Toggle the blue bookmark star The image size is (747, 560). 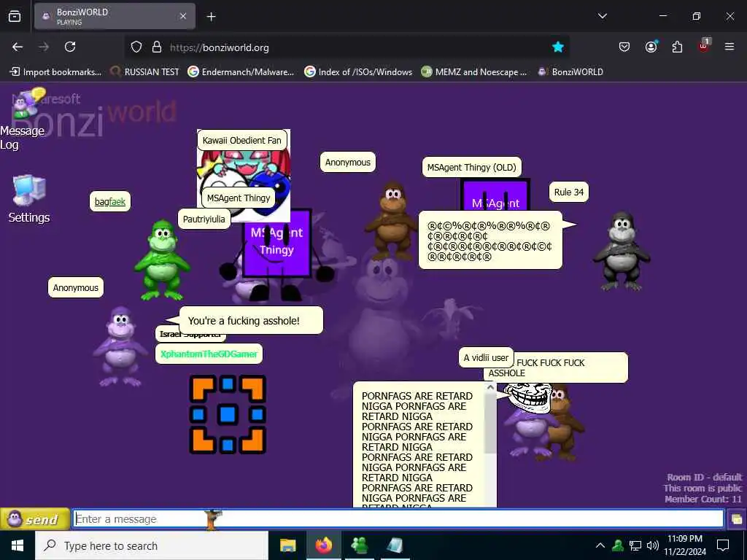pyautogui.click(x=557, y=47)
